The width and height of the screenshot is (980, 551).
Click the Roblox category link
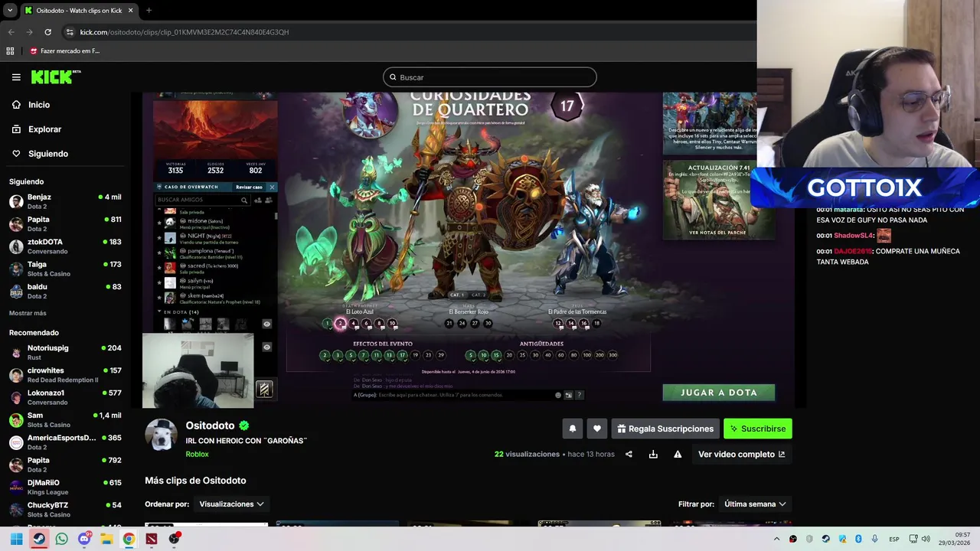coord(197,454)
